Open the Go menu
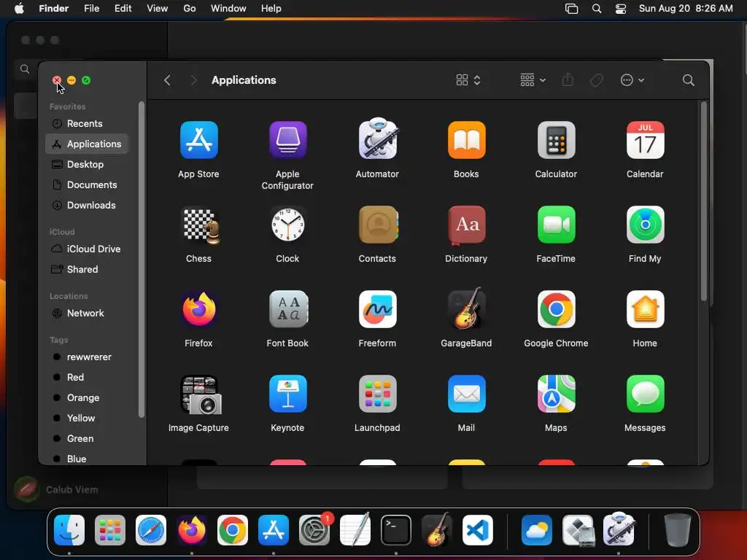Image resolution: width=747 pixels, height=560 pixels. click(190, 9)
